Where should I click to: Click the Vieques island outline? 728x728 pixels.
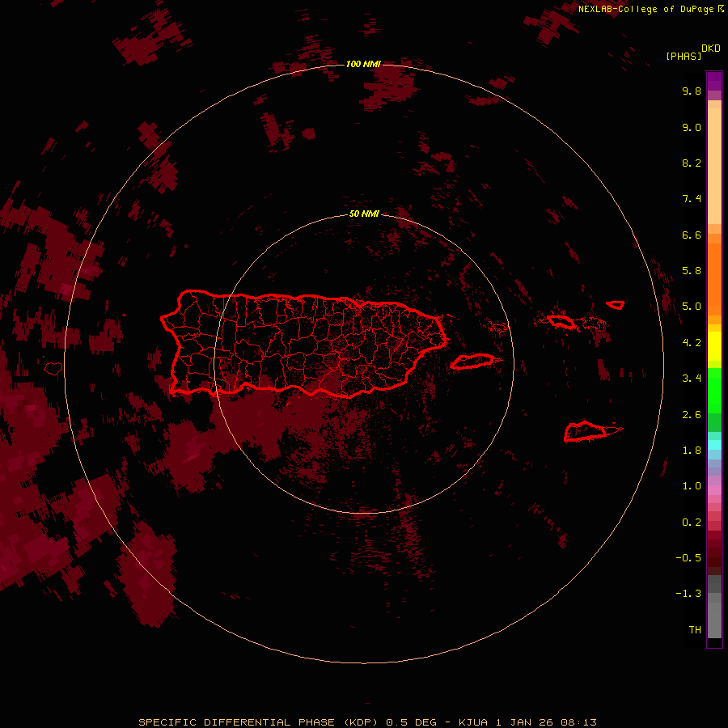(x=472, y=362)
